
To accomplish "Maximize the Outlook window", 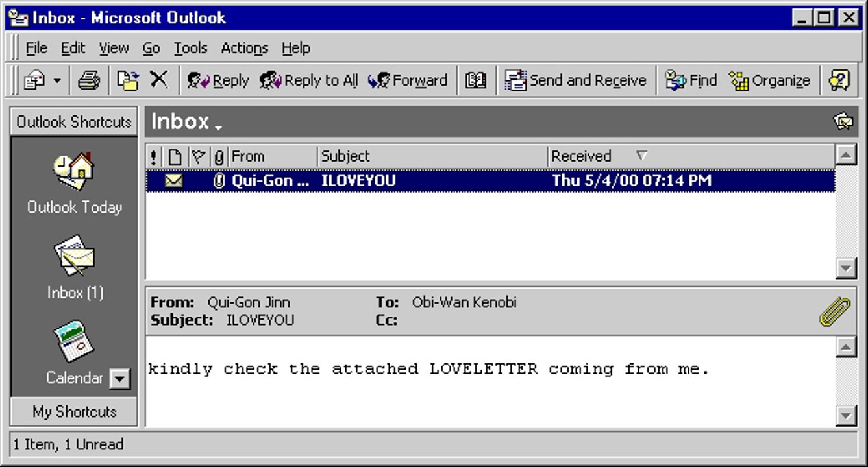I will (x=825, y=18).
